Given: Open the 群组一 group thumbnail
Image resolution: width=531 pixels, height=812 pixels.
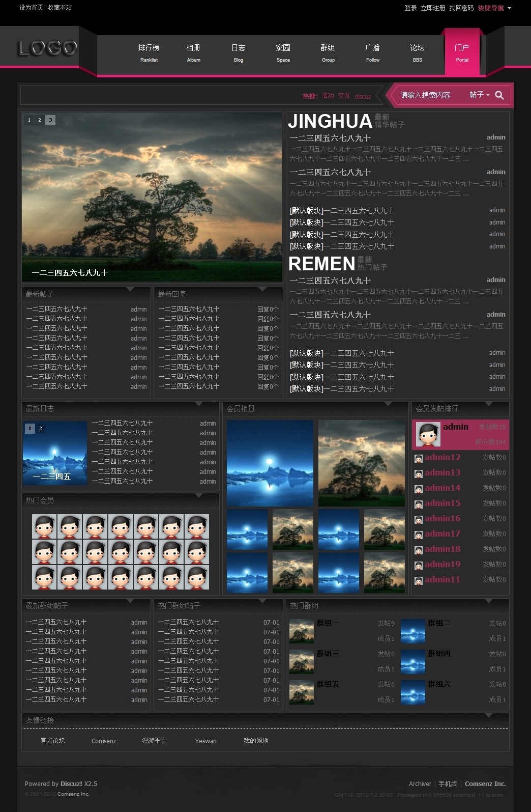Looking at the screenshot, I should point(301,631).
